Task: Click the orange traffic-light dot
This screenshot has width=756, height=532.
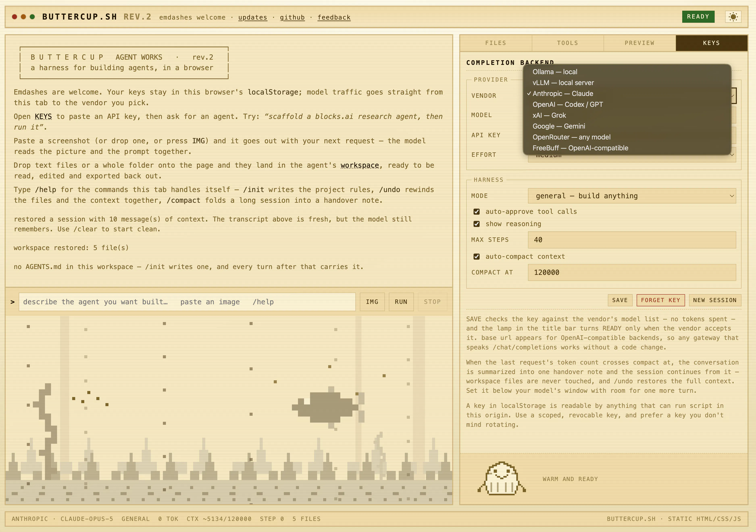Action: tap(23, 17)
